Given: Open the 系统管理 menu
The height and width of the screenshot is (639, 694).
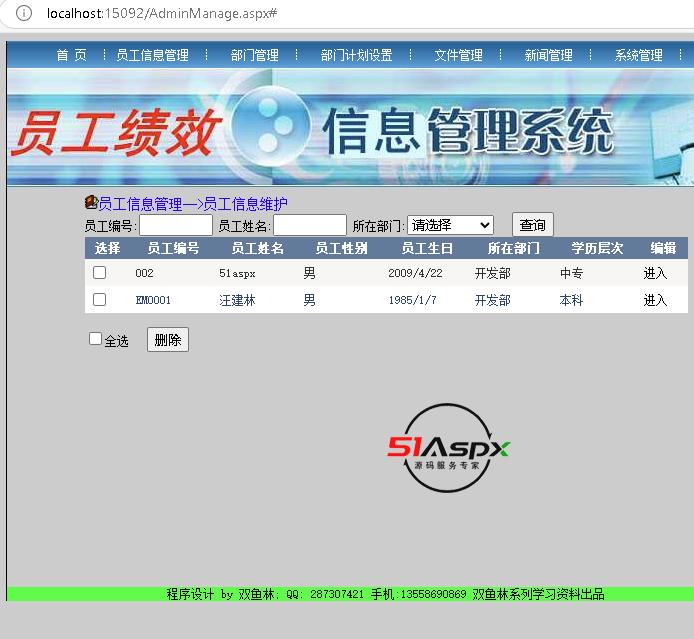Looking at the screenshot, I should coord(638,56).
